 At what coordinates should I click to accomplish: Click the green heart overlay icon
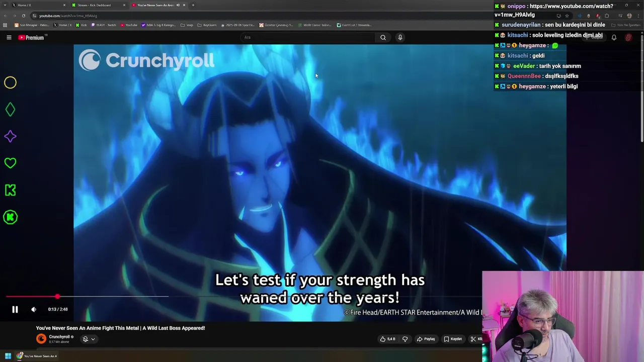tap(10, 163)
